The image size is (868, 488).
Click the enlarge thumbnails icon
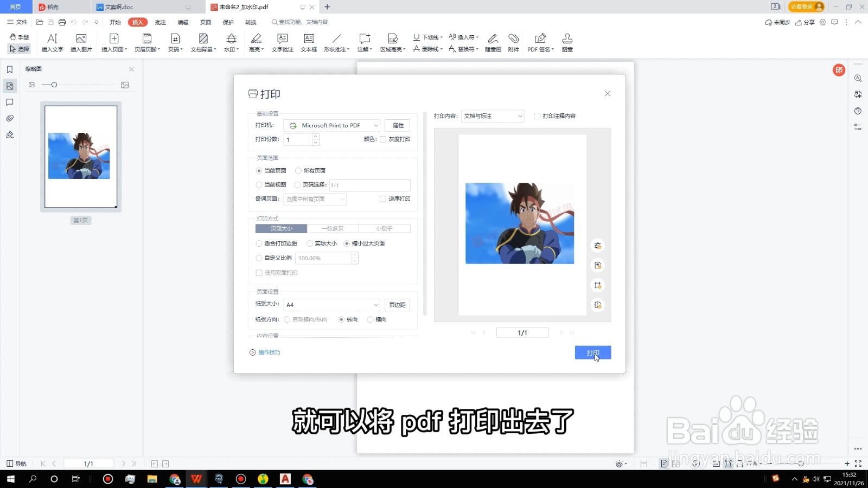click(x=125, y=85)
